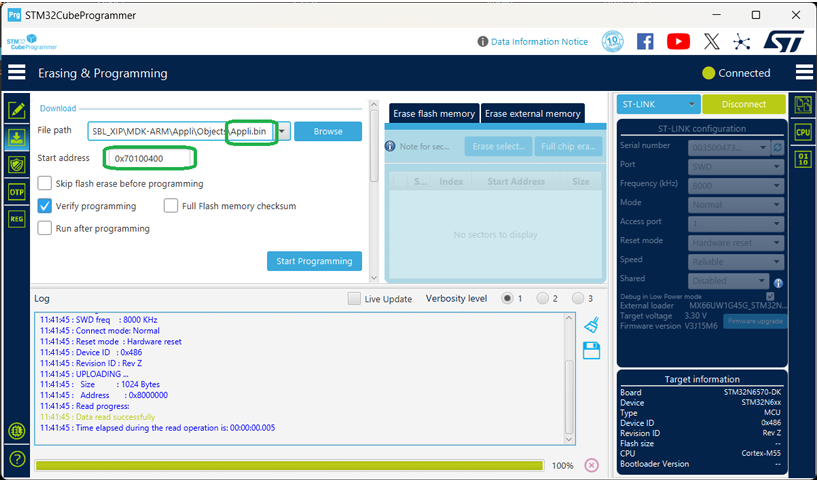Open the REG registers sidebar icon
Viewport: 818px width, 483px height.
click(x=17, y=219)
